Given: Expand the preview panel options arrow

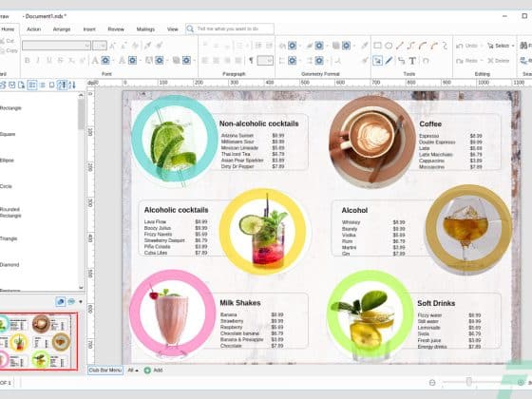Looking at the screenshot, I should (x=81, y=302).
